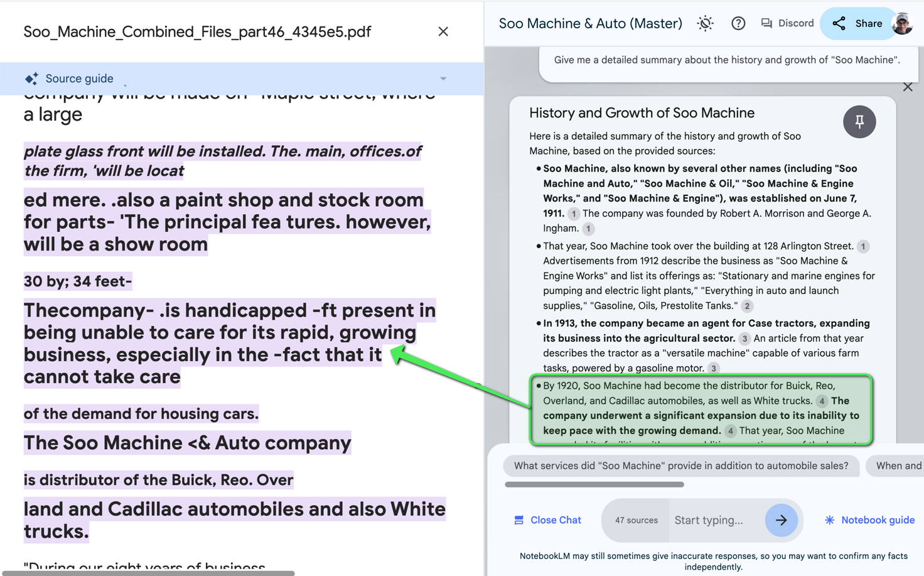The width and height of the screenshot is (924, 576).
Task: Click the 'History and Growth of Soo Machine' heading
Action: [x=642, y=113]
